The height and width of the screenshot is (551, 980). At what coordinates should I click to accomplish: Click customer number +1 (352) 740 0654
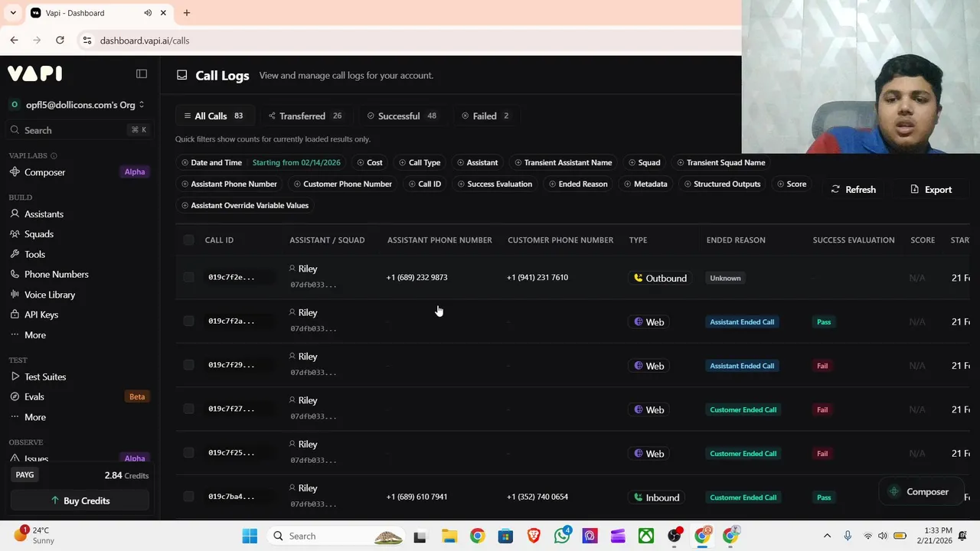(537, 497)
